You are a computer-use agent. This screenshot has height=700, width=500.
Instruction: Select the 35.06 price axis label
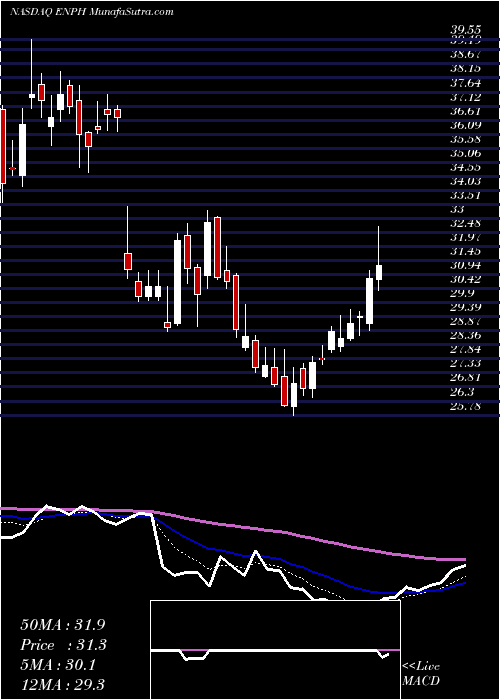[x=465, y=153]
